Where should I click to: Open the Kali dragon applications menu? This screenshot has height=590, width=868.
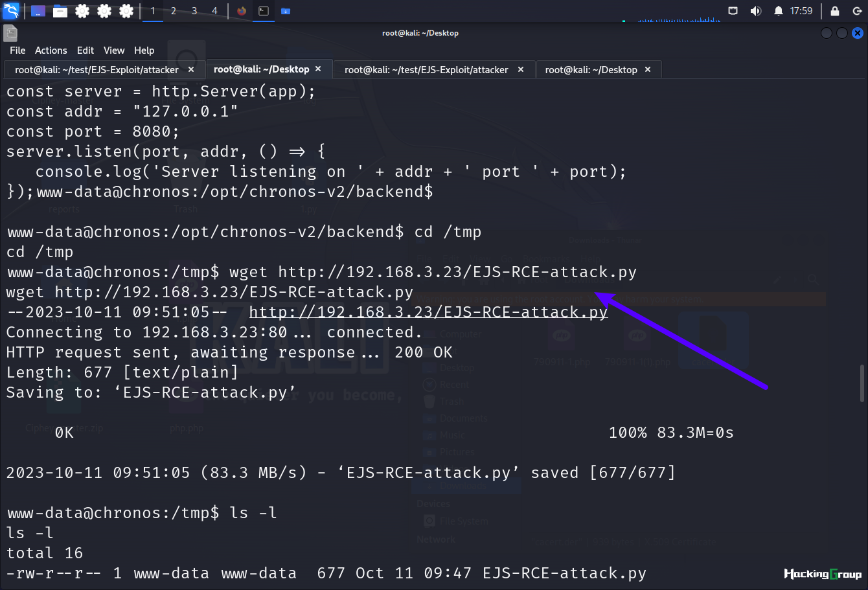pos(11,10)
